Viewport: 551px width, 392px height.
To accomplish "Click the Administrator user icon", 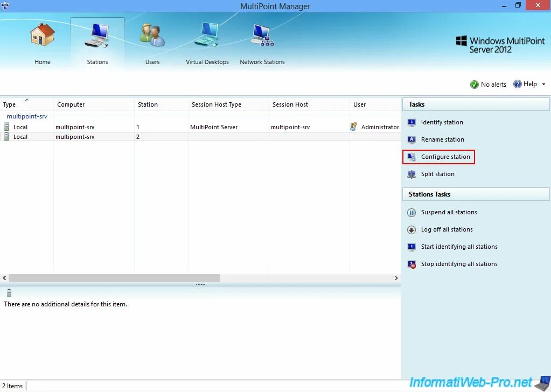I will pyautogui.click(x=353, y=127).
